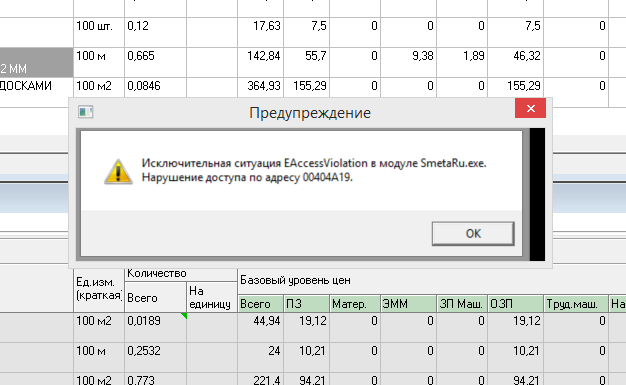This screenshot has width=626, height=385.
Task: Click the 0,665 quantity cell
Action: tap(155, 62)
